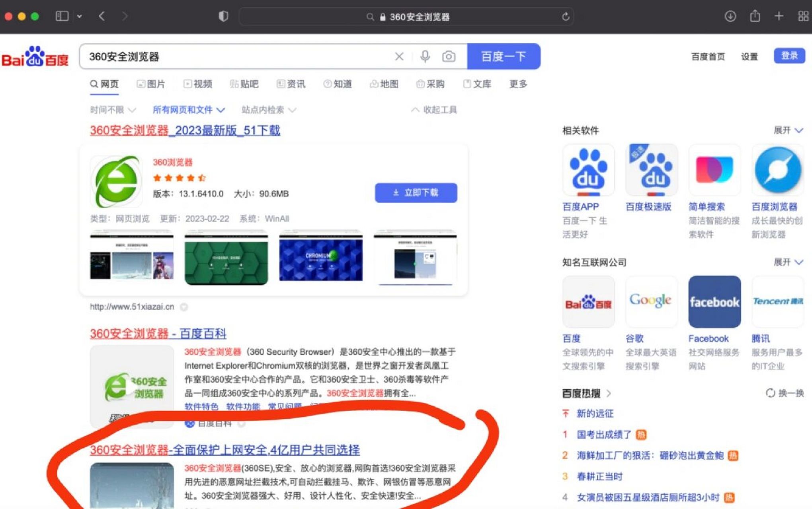Viewport: 812px width, 509px height.
Task: Click the Baidu search input field
Action: tap(239, 56)
